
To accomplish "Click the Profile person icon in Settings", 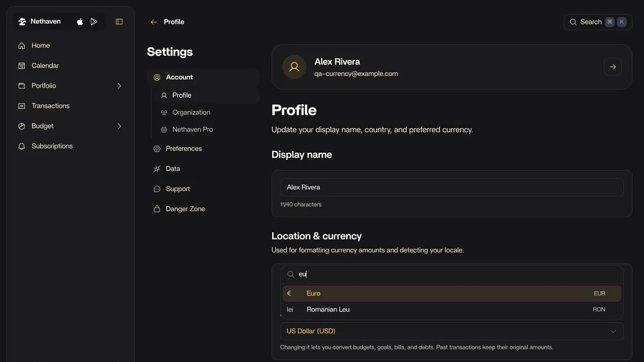I will coord(164,95).
